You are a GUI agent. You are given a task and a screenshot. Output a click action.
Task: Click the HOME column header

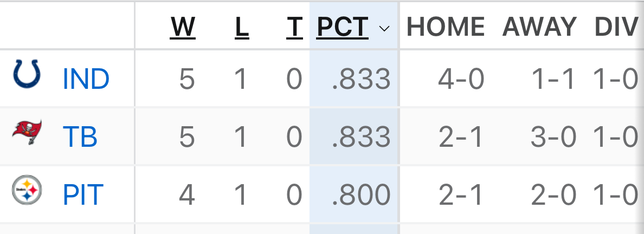click(446, 28)
